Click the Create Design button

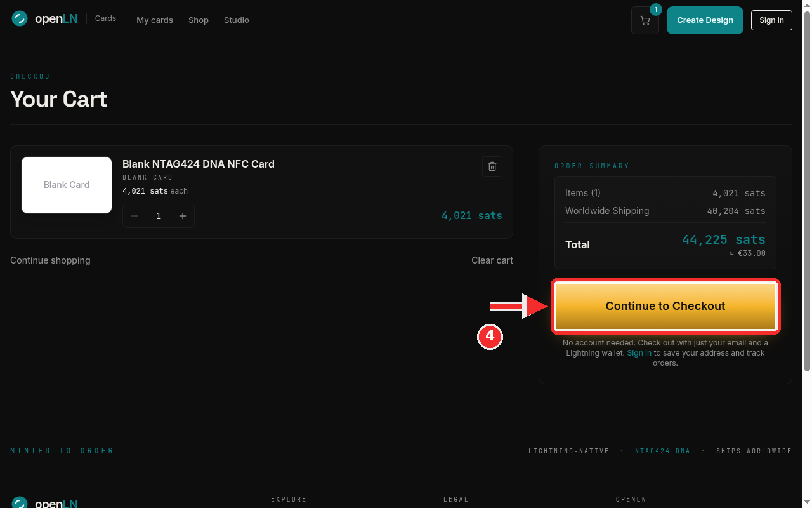click(705, 20)
